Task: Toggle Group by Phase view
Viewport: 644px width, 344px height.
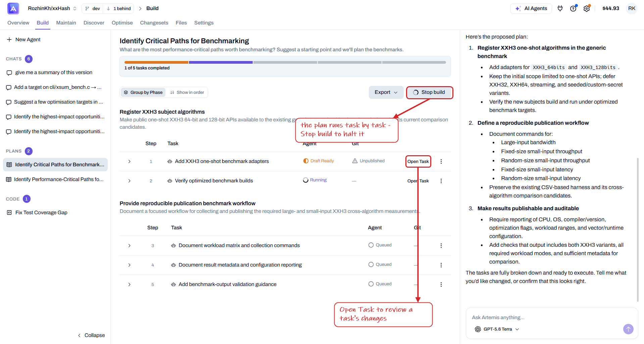Action: click(143, 93)
